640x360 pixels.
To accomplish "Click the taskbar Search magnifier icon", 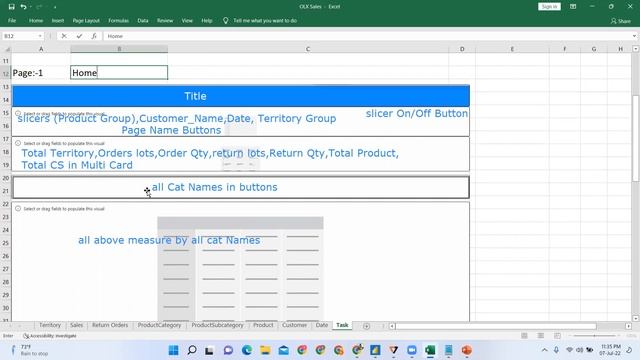I will click(x=191, y=350).
